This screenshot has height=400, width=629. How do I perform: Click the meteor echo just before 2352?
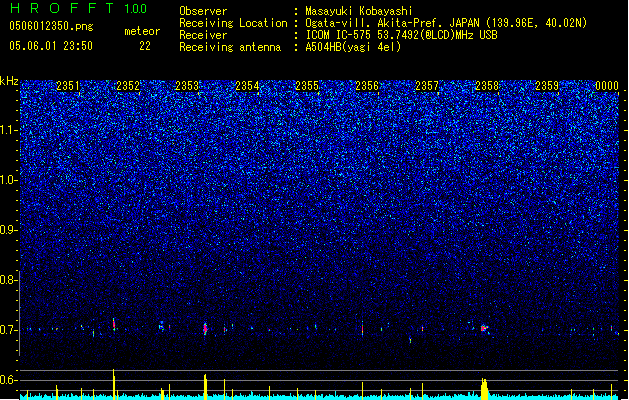(114, 325)
